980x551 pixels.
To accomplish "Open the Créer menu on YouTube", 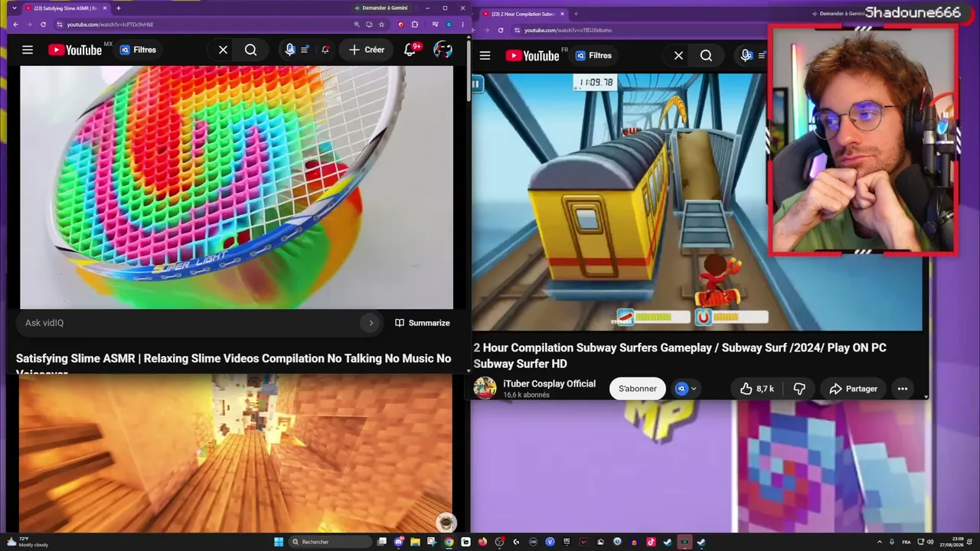I will click(x=367, y=50).
